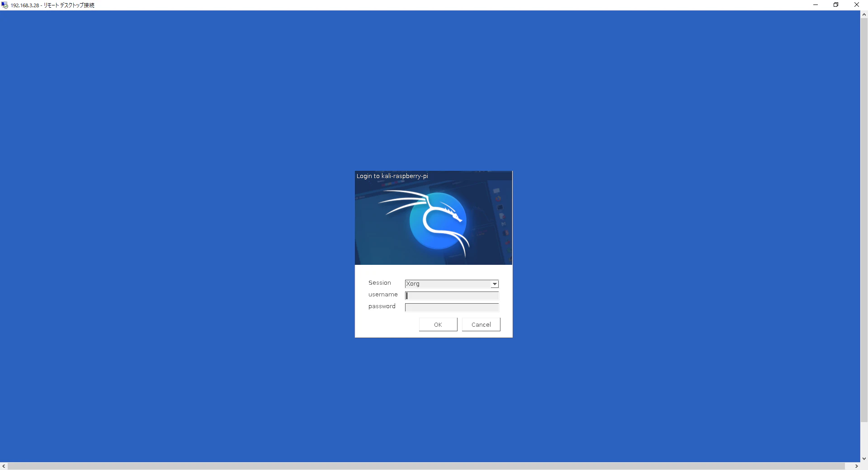The width and height of the screenshot is (868, 470).
Task: Click the "Session" label
Action: click(380, 283)
